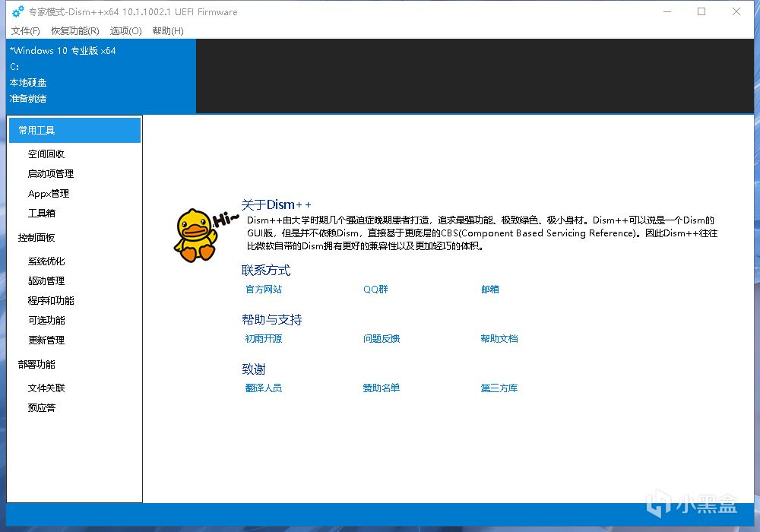This screenshot has width=760, height=532.
Task: Close the Dism++ window
Action: tap(736, 11)
